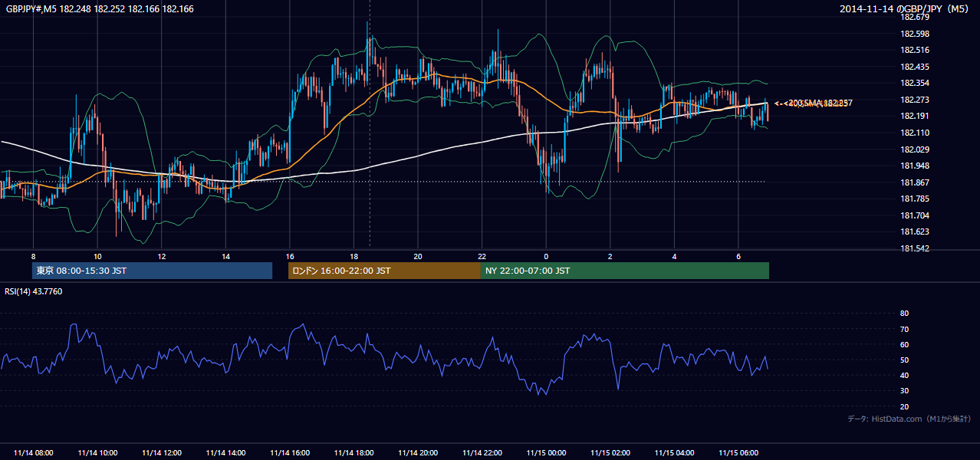This screenshot has height=460, width=980.
Task: Click the 11/15 06:00 date label
Action: click(738, 453)
